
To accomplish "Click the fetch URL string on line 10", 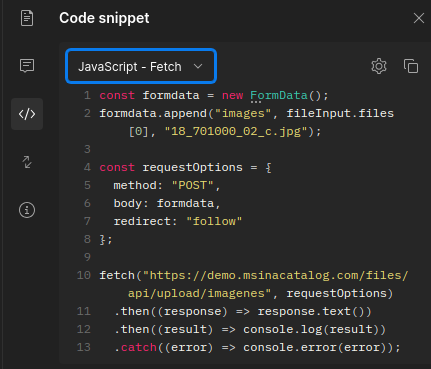I will click(x=275, y=284).
